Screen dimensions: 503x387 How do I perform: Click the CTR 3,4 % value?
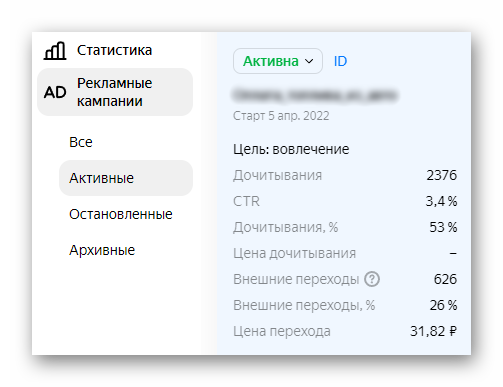pos(441,201)
